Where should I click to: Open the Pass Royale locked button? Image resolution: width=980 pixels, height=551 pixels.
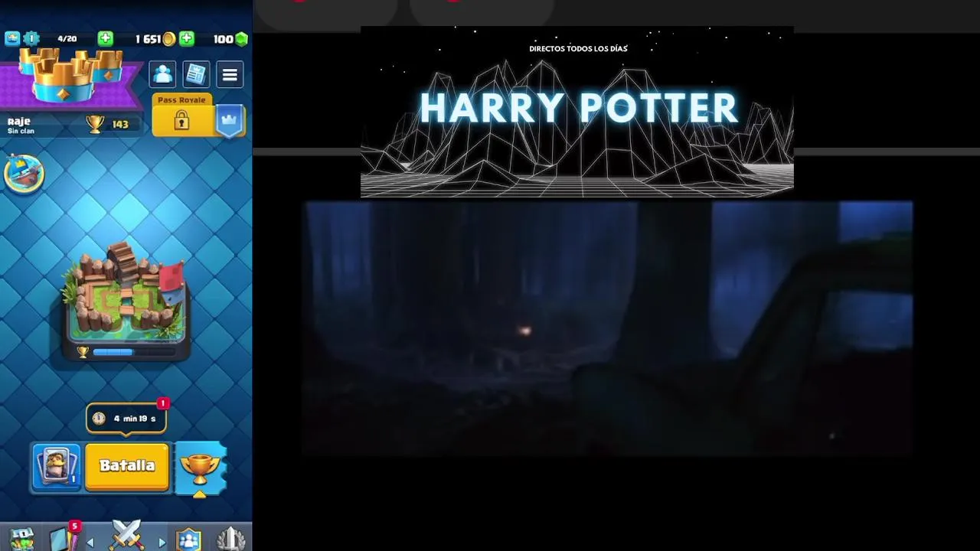tap(181, 116)
